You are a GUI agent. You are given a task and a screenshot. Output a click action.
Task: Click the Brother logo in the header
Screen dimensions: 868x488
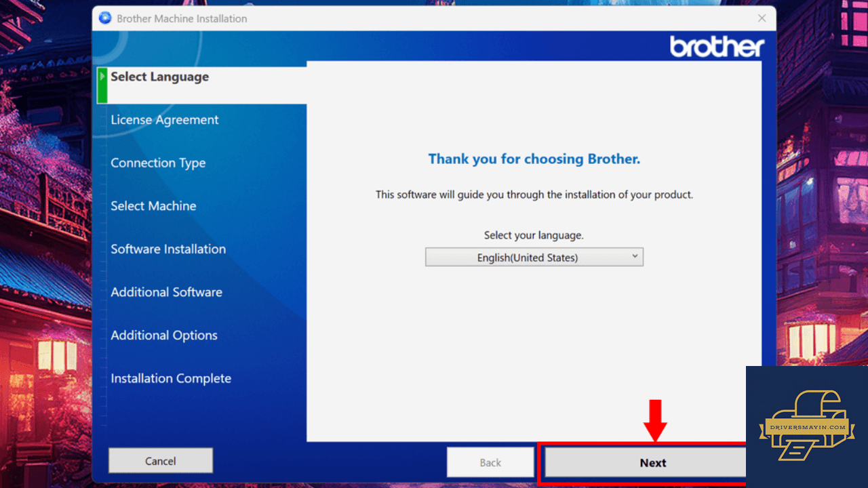pos(717,47)
